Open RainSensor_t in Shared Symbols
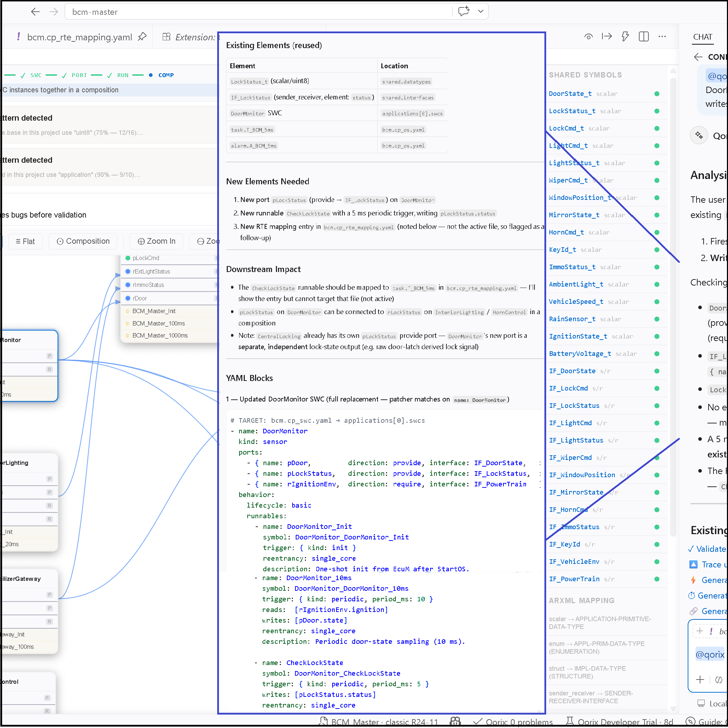The height and width of the screenshot is (728, 728). (x=572, y=319)
